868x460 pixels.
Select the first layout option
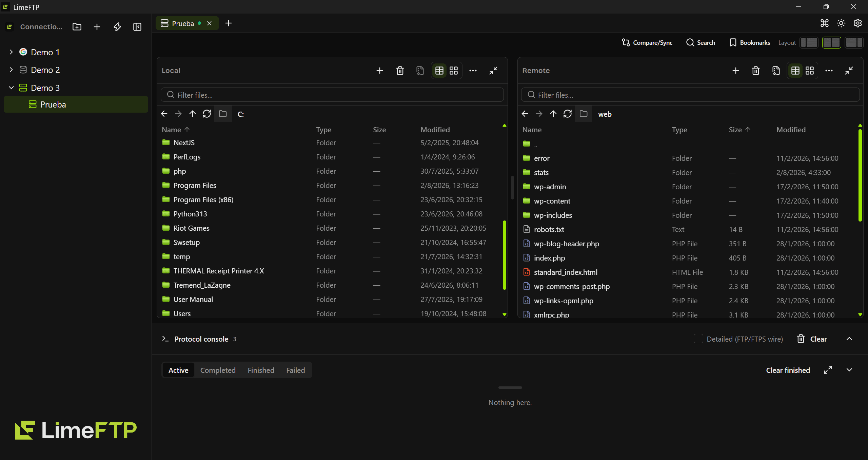809,42
